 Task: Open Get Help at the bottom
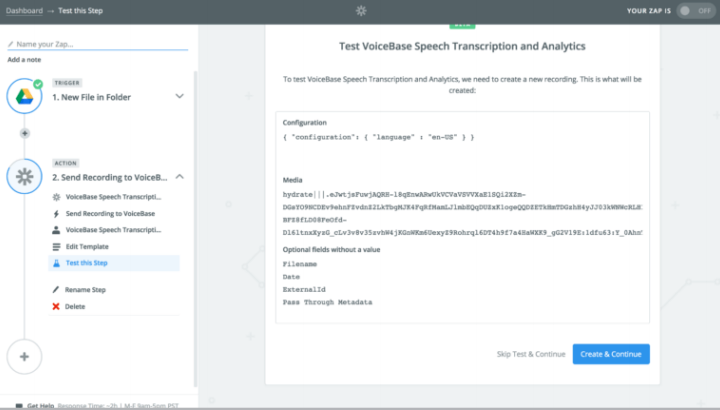(40, 406)
